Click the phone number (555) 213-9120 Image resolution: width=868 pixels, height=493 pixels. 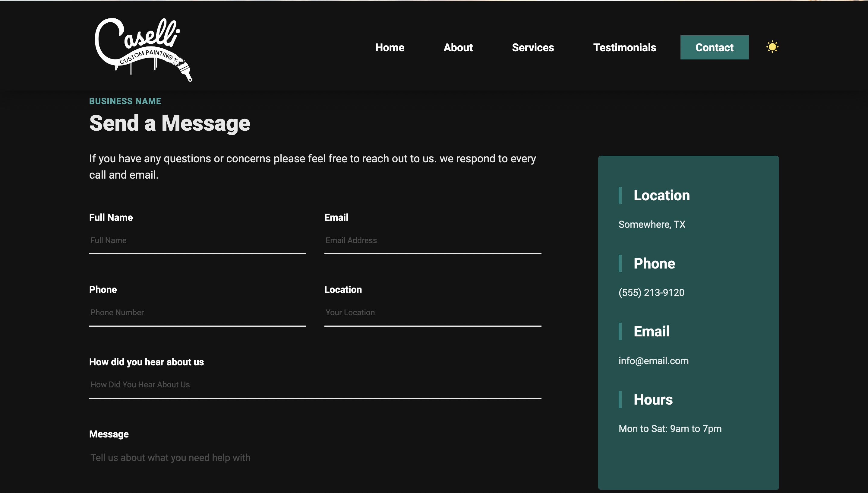pos(651,293)
